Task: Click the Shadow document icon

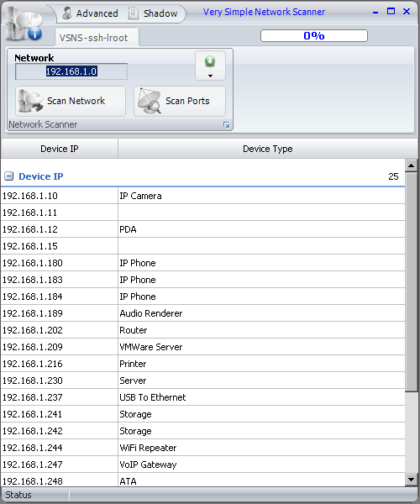Action: pos(133,13)
